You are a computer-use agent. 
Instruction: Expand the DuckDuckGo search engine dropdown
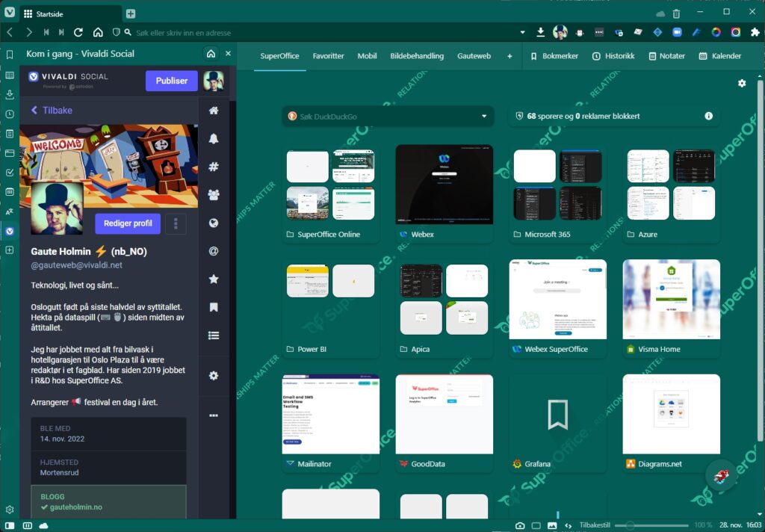(484, 116)
